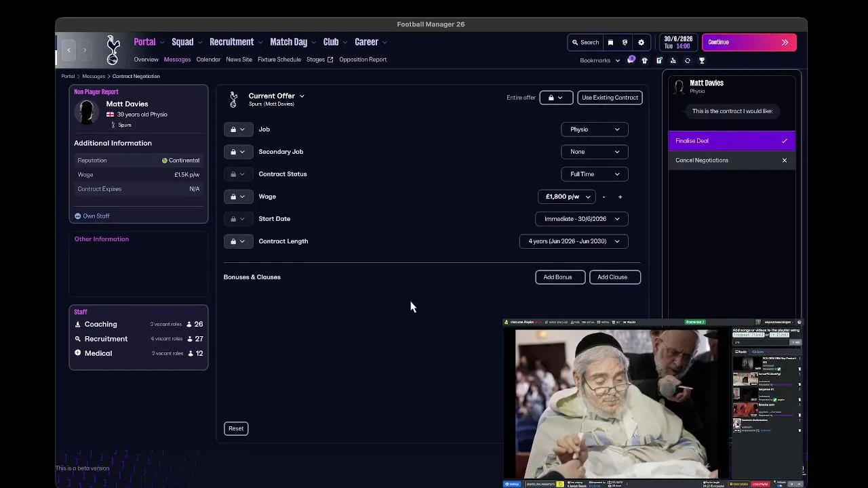Viewport: 868px width, 488px height.
Task: Open the bookmark icon beside Search
Action: click(x=610, y=42)
